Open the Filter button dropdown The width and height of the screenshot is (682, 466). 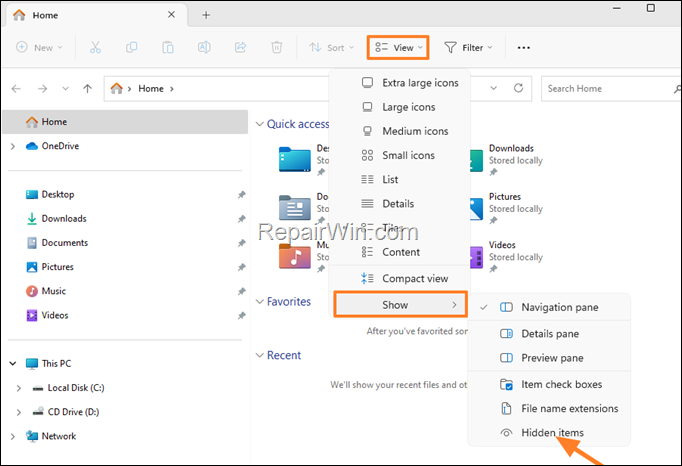click(469, 47)
